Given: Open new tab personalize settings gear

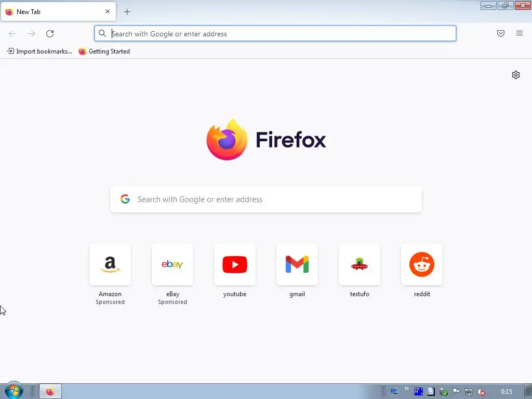Looking at the screenshot, I should click(516, 75).
